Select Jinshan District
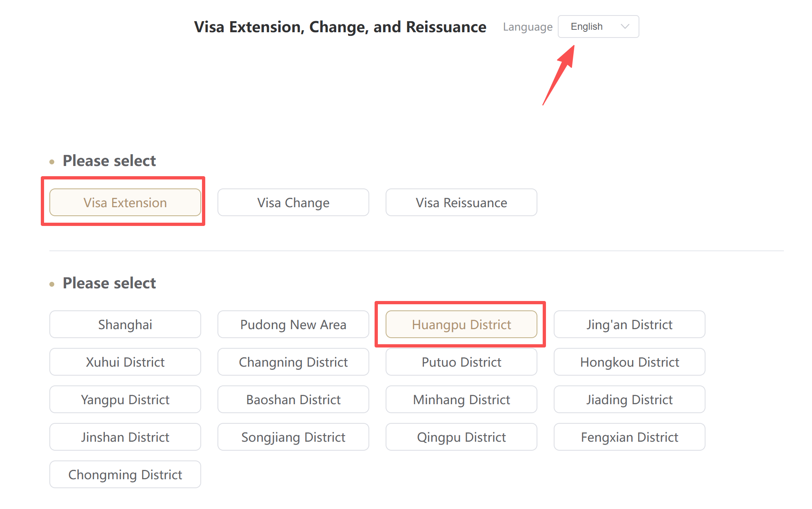812x509 pixels. pyautogui.click(x=125, y=437)
